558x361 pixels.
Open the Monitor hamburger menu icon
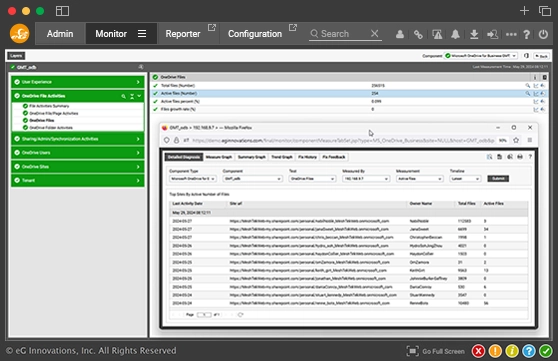click(142, 33)
